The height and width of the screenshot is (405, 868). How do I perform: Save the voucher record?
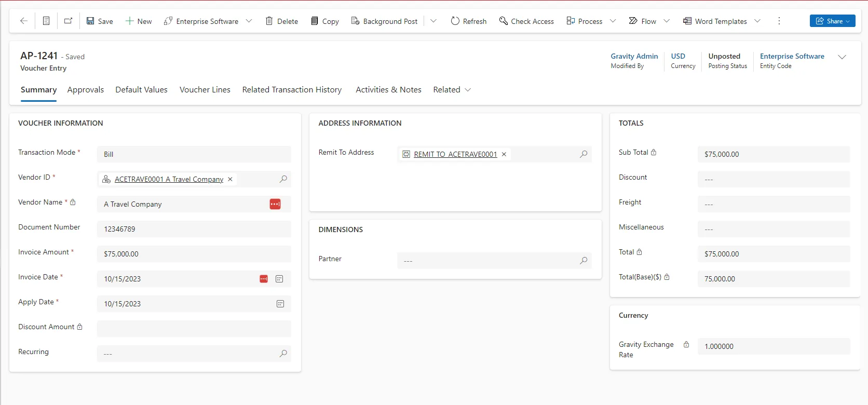[100, 21]
